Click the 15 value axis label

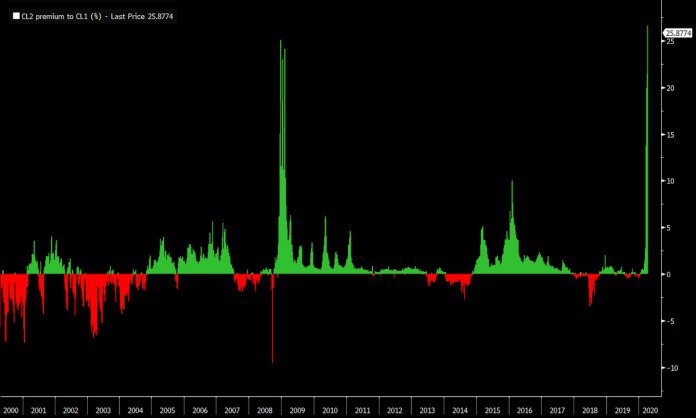pos(670,134)
